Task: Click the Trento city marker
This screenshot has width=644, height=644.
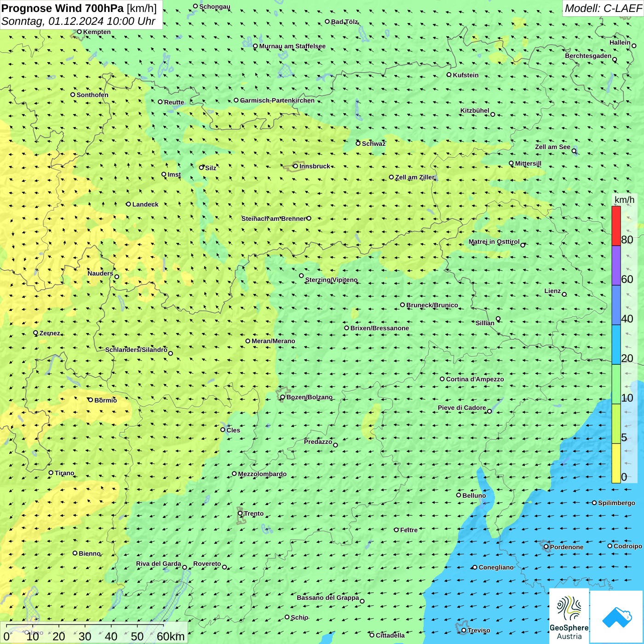Action: pyautogui.click(x=240, y=513)
